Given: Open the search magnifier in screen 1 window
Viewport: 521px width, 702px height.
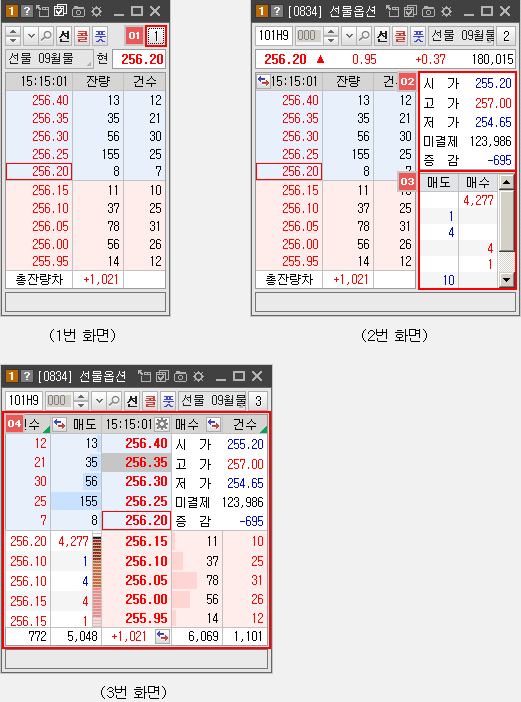Looking at the screenshot, I should [47, 35].
